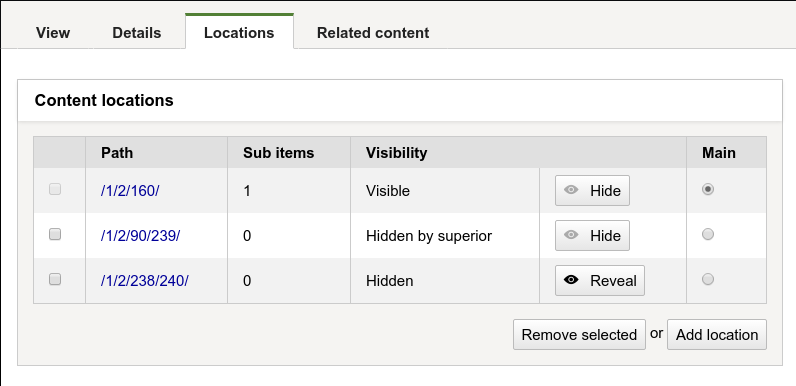Tick checkbox for /1/2/90/239/ location
This screenshot has width=796, height=386.
(x=55, y=234)
